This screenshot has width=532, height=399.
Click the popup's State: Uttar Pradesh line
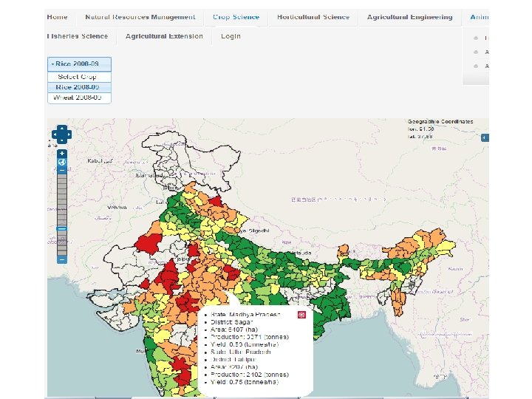point(241,352)
